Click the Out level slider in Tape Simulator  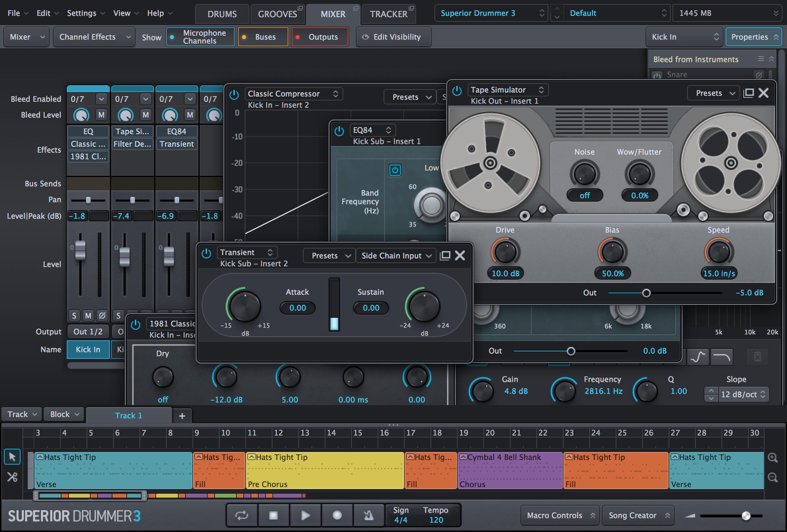coord(647,293)
